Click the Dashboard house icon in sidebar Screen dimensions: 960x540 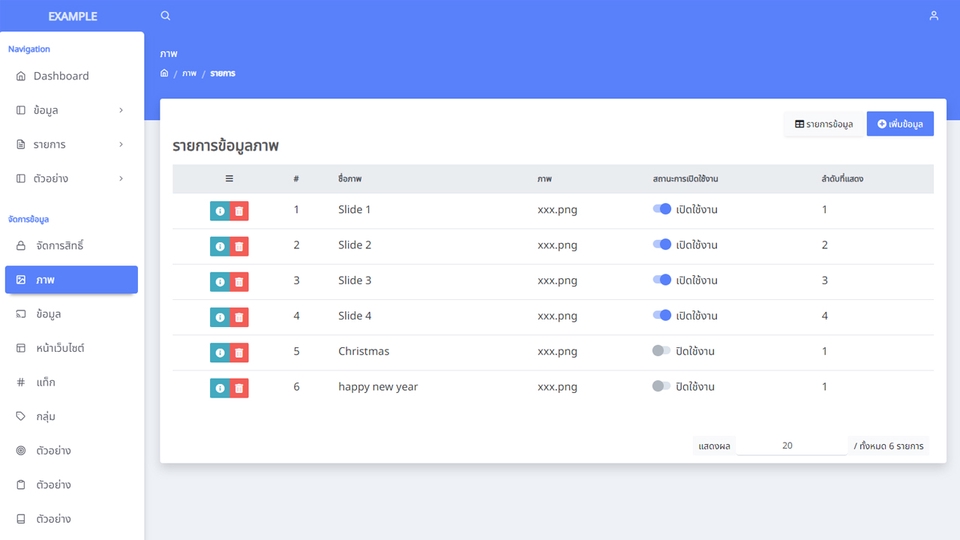coord(21,76)
